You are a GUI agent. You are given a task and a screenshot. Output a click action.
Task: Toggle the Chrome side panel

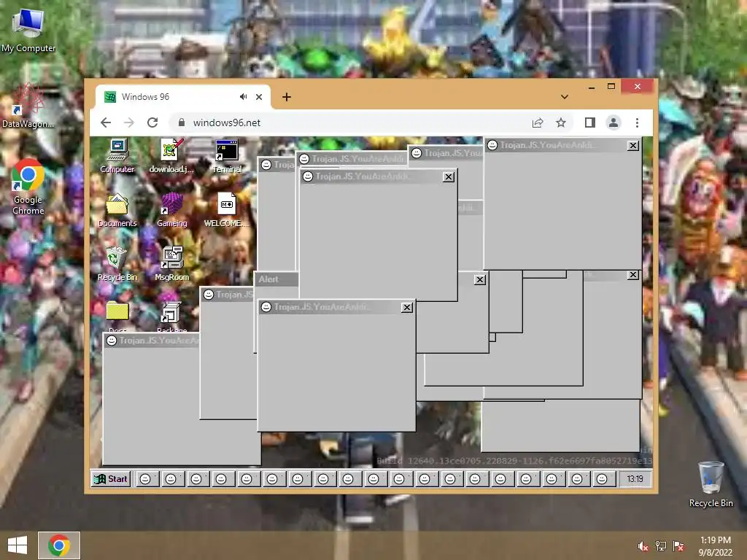[x=589, y=122]
